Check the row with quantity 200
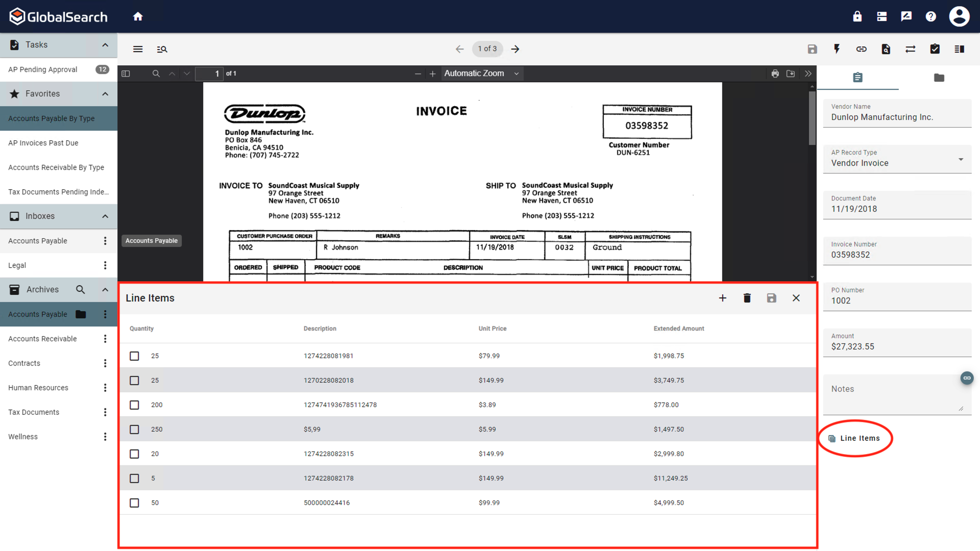The height and width of the screenshot is (551, 980). point(134,405)
